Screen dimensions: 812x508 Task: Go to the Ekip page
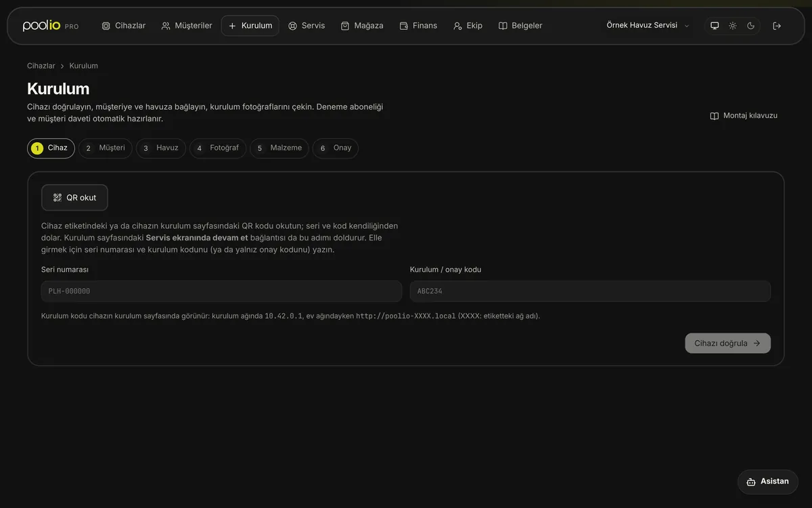(468, 26)
